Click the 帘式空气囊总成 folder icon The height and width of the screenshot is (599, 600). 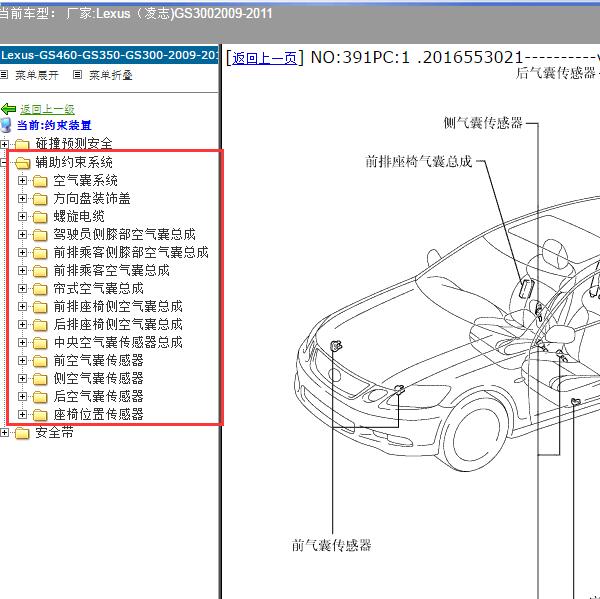(40, 289)
